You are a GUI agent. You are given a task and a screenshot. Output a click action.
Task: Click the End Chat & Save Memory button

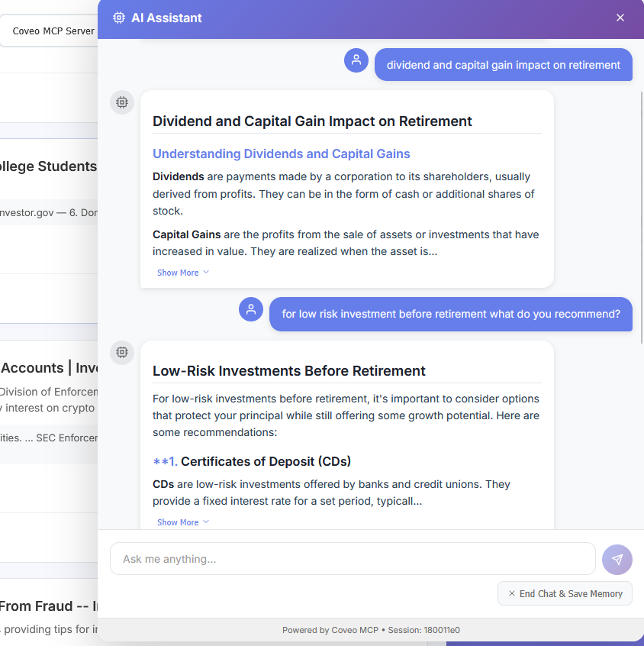coord(565,593)
